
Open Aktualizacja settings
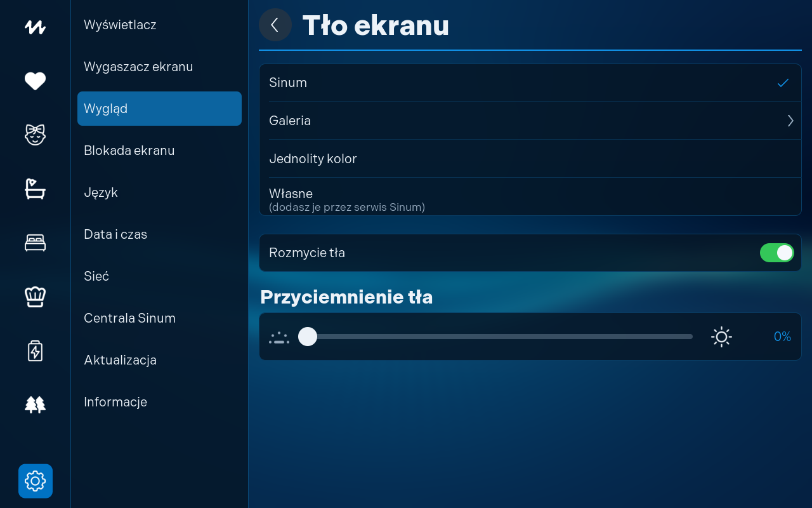(x=159, y=360)
